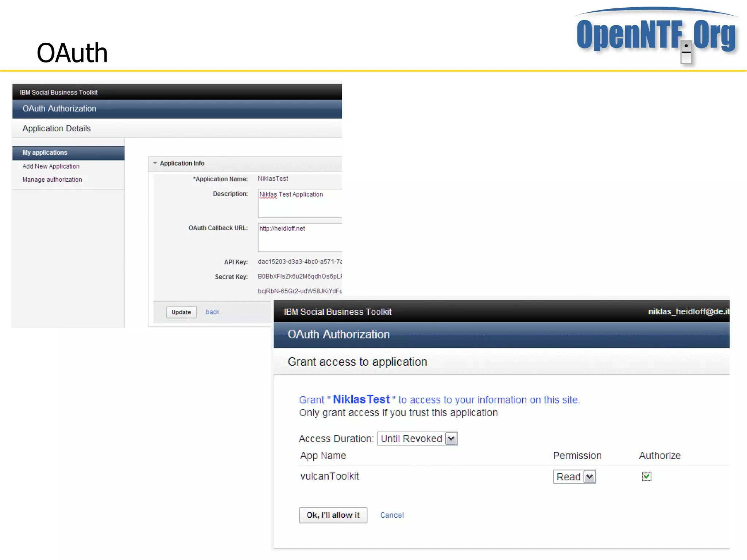Click the Grant access to application heading
The image size is (747, 560).
click(357, 362)
